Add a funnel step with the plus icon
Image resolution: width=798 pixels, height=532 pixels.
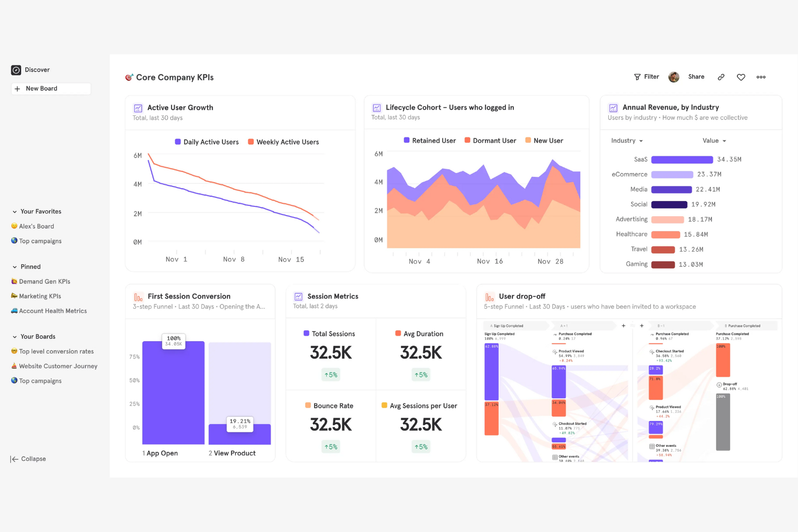coord(623,326)
